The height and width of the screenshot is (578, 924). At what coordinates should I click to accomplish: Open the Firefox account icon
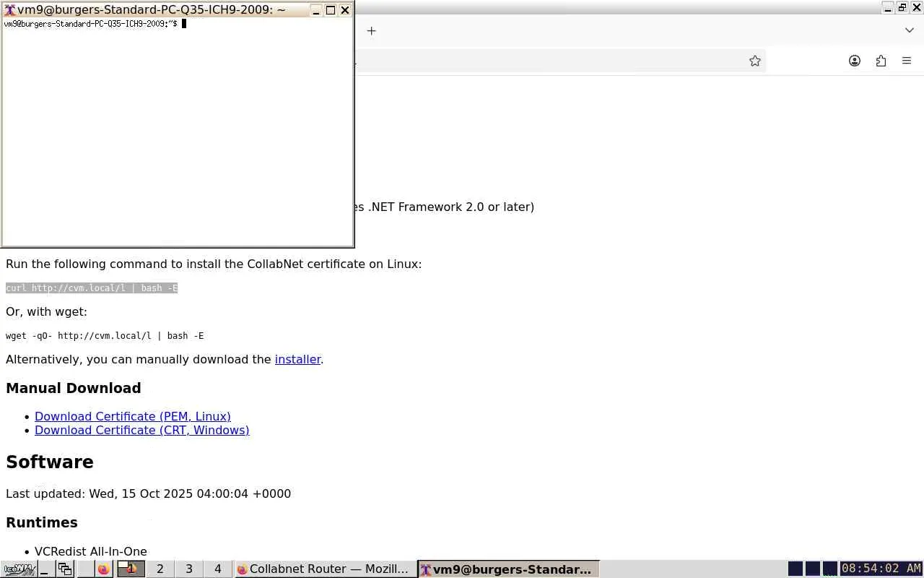pyautogui.click(x=855, y=61)
